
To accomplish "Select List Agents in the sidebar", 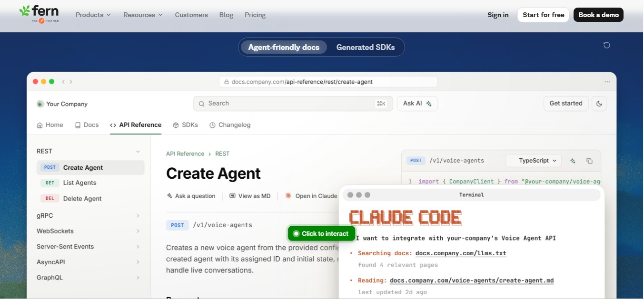I will tap(90, 183).
